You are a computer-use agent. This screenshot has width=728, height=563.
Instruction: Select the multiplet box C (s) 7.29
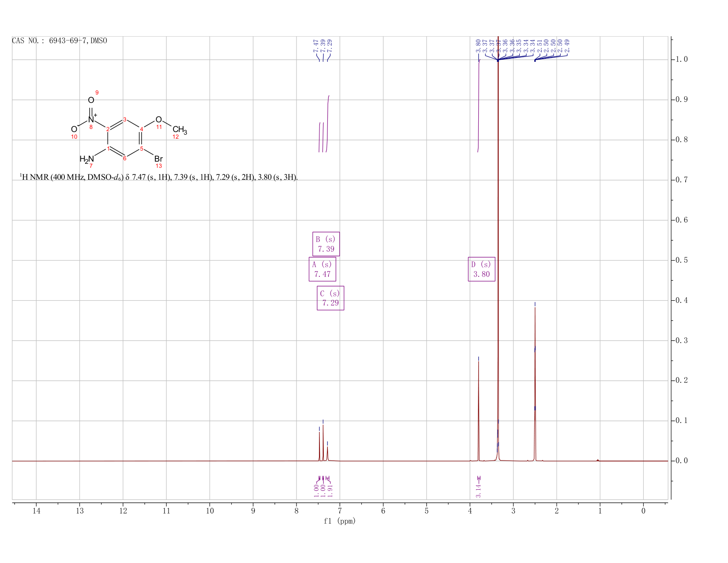330,298
